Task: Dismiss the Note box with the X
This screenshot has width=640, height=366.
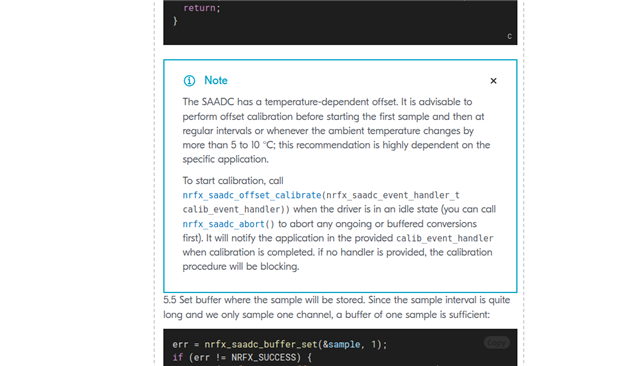Action: (x=493, y=81)
